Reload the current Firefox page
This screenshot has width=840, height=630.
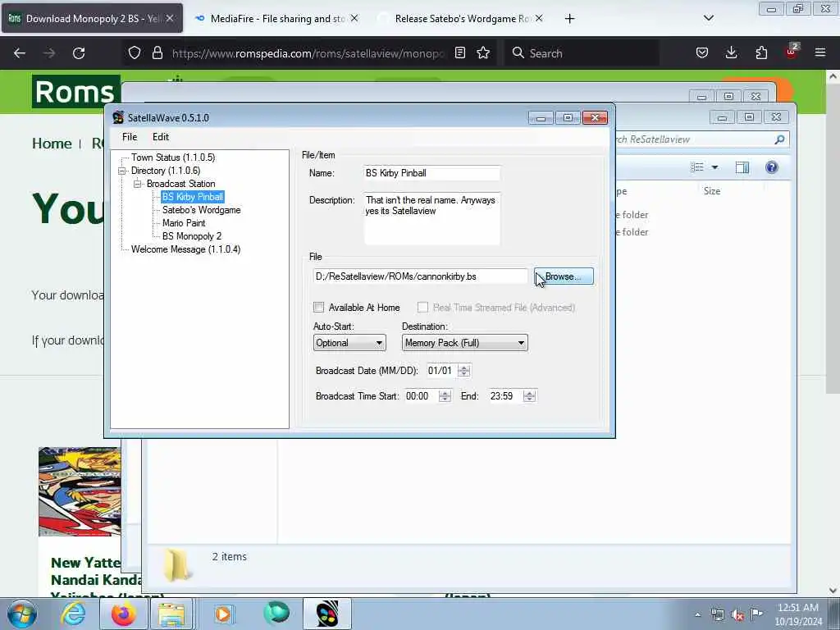(79, 53)
